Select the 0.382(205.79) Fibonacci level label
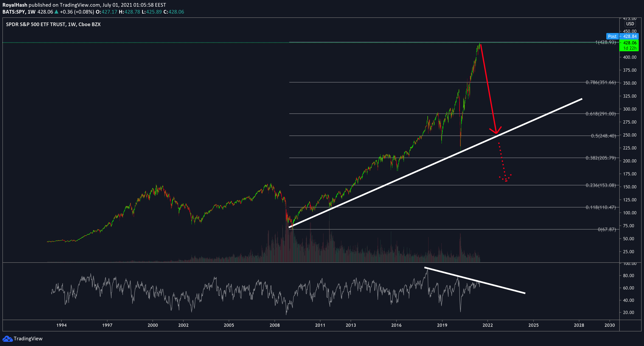Viewport: 644px width, 346px height. point(600,158)
